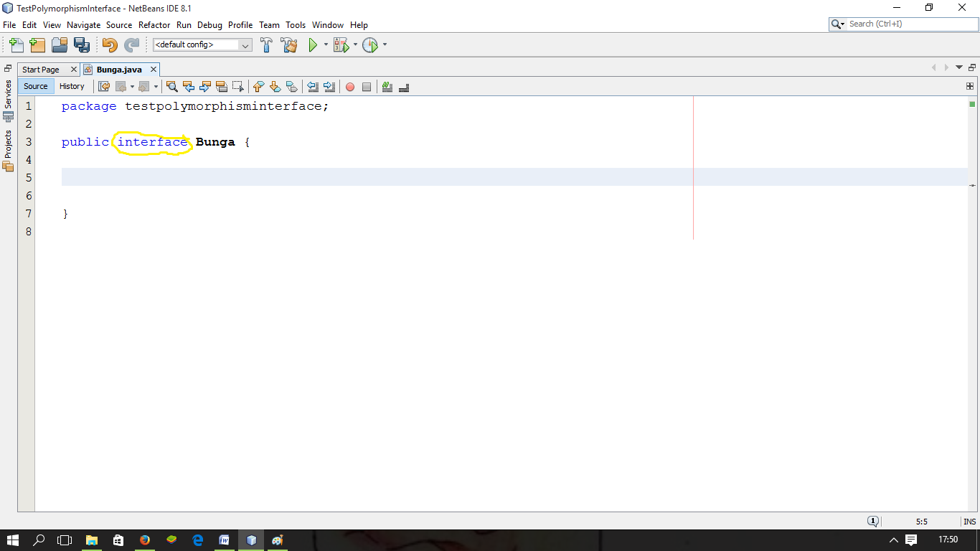
Task: Save all files with Save All icon
Action: 82,44
